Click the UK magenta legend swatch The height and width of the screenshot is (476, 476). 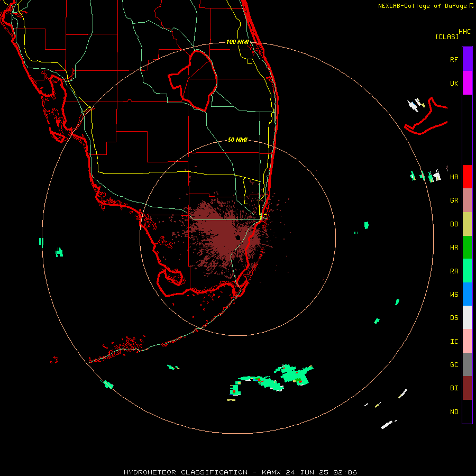pos(467,83)
